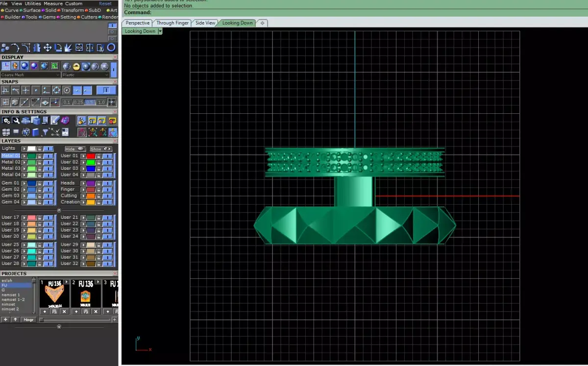Viewport: 588px width, 366px height.
Task: Expand arrow for Heads layer
Action: click(x=83, y=183)
